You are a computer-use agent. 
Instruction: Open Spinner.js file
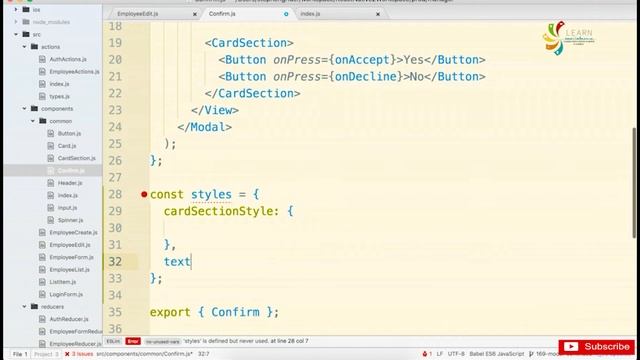(70, 220)
